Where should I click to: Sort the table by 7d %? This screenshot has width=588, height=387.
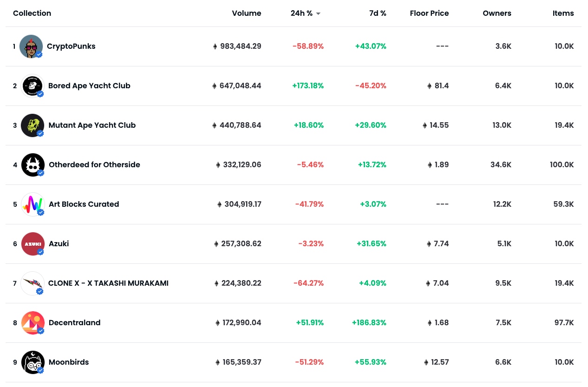tap(378, 13)
